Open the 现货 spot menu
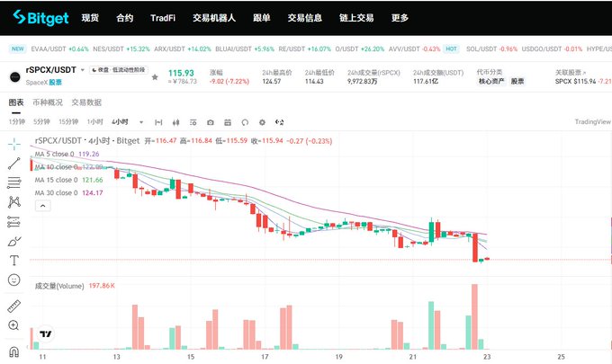 coord(90,18)
